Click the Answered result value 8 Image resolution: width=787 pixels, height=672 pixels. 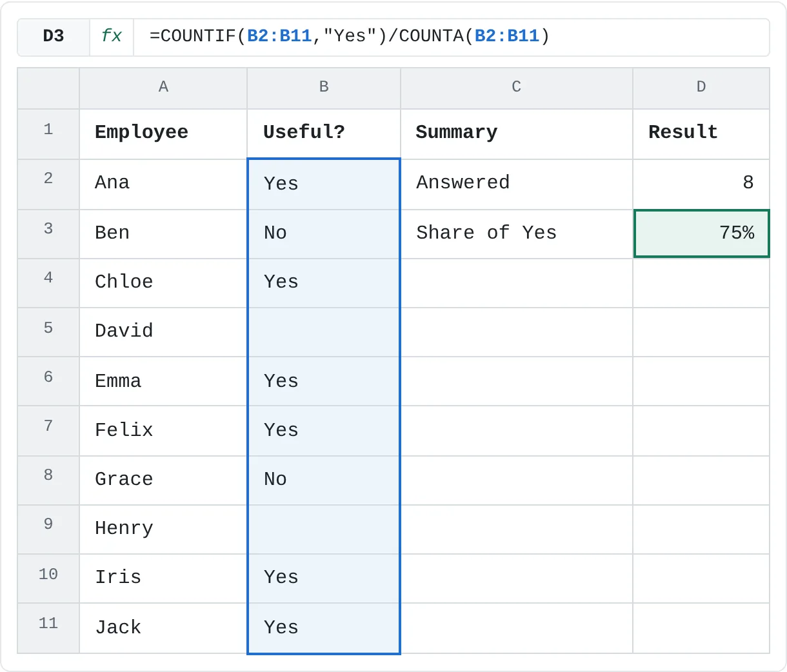701,184
